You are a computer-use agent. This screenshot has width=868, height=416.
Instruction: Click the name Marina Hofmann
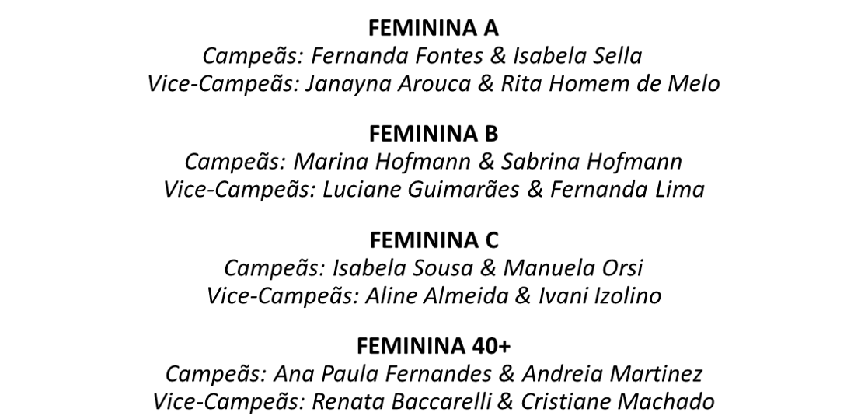tap(384, 162)
